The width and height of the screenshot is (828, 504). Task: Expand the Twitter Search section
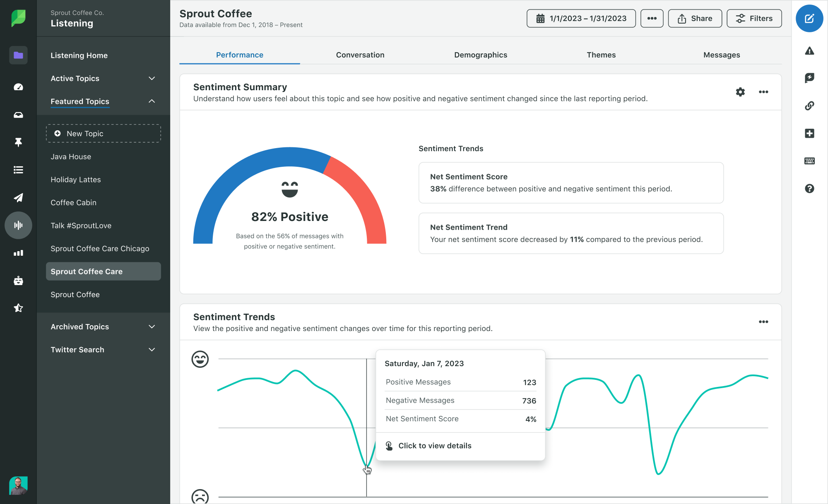point(152,349)
